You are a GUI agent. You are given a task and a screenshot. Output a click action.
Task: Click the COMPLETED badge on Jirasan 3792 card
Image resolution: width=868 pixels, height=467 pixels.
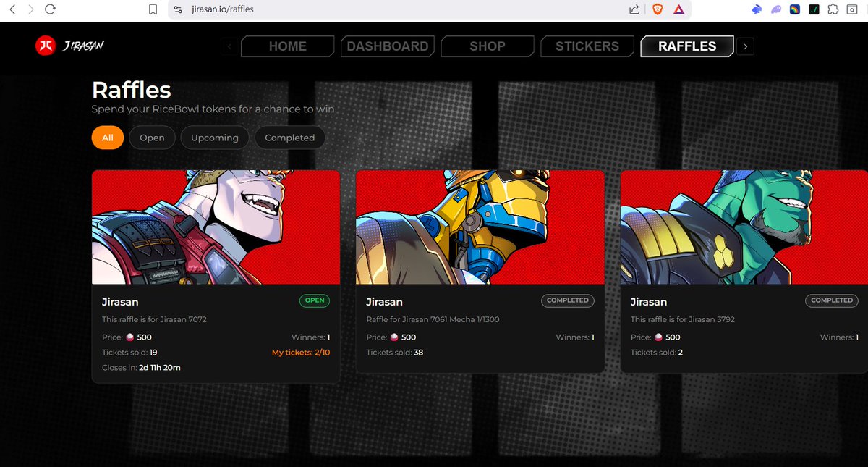click(x=832, y=300)
